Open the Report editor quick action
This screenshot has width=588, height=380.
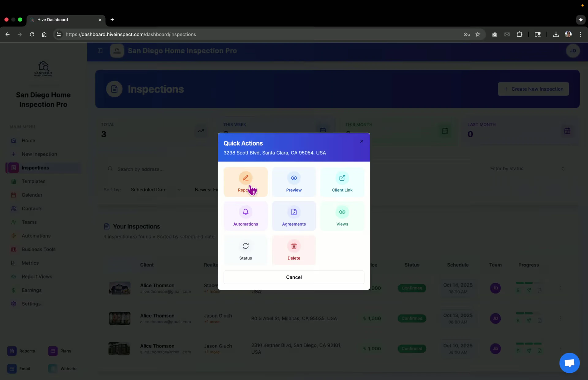coord(245,182)
